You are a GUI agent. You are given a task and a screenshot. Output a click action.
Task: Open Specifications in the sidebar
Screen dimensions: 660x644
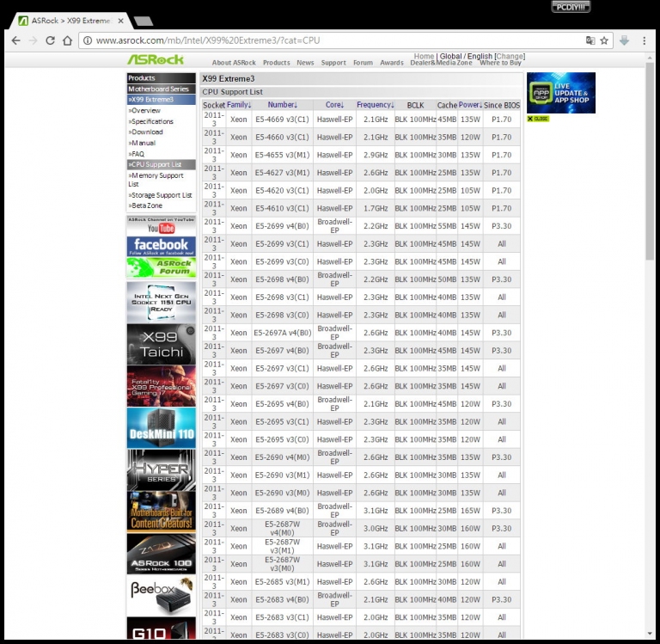152,121
